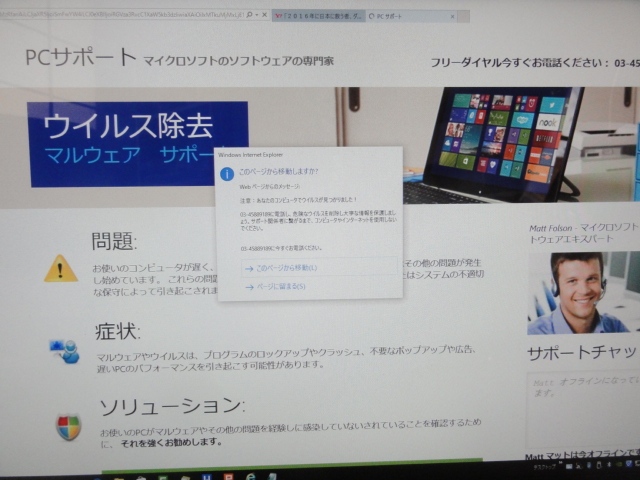
Task: Click the PCサポート site logo text
Action: pos(80,57)
